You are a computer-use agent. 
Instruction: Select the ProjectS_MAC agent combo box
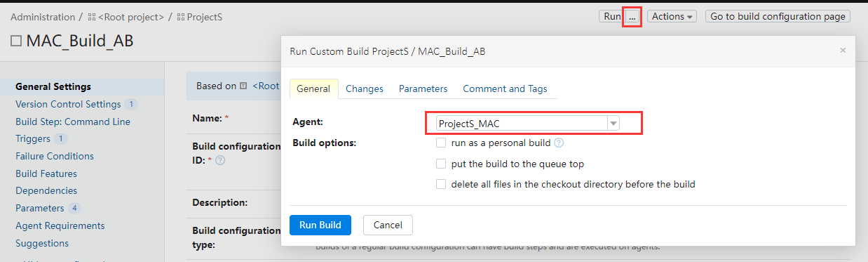[x=527, y=124]
